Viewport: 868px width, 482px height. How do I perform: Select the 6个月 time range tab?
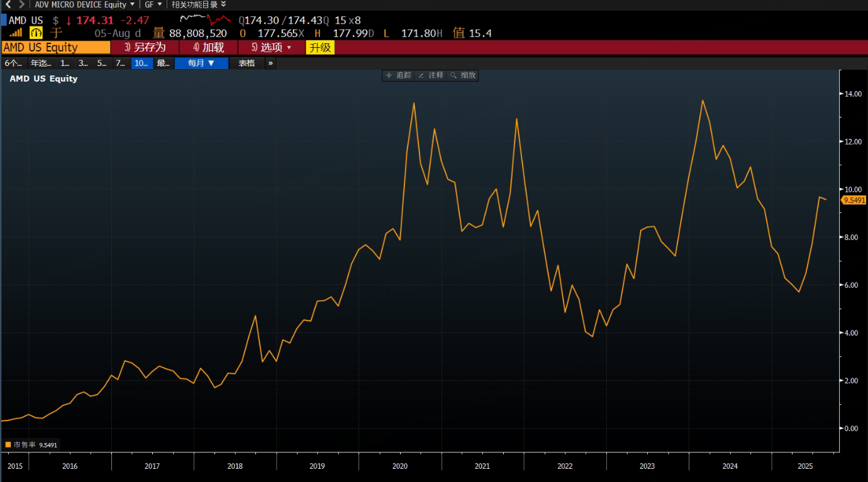pos(14,63)
